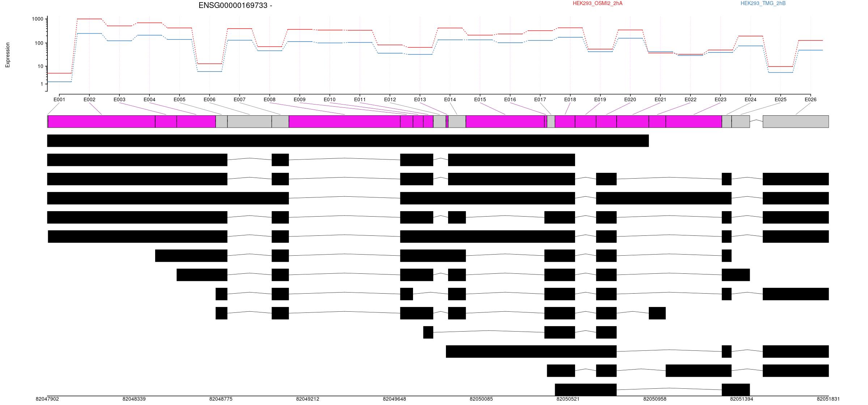Click exon label E007

pos(239,99)
